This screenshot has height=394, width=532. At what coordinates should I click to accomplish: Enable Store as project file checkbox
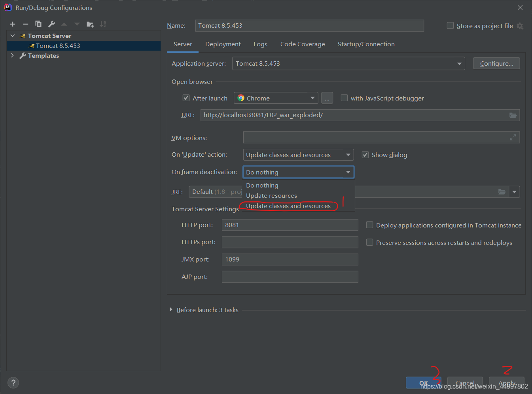tap(450, 25)
